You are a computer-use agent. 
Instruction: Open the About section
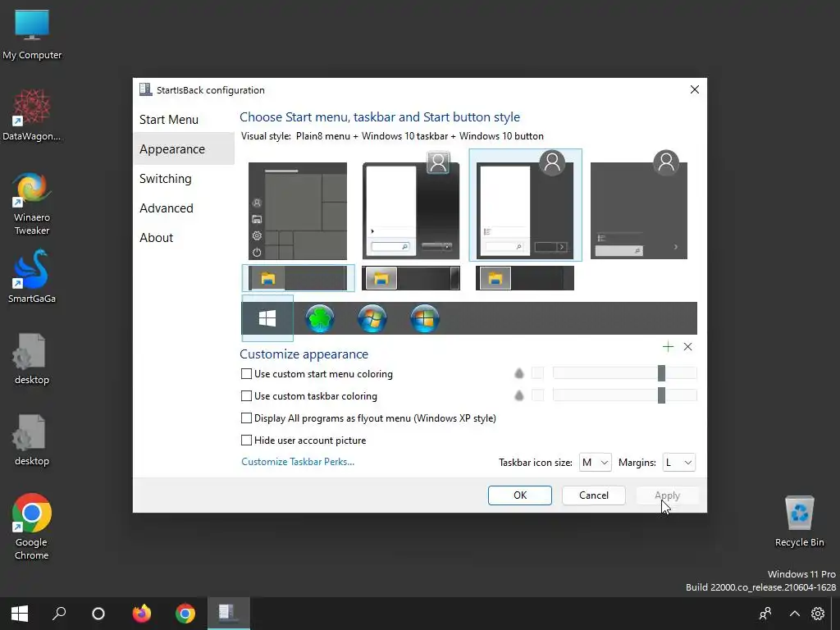pyautogui.click(x=156, y=237)
